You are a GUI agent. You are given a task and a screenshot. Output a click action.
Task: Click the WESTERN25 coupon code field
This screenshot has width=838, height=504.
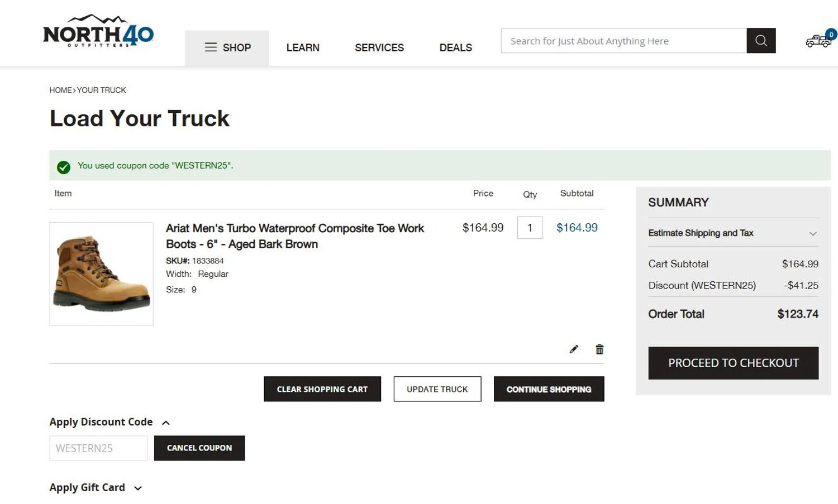pyautogui.click(x=98, y=448)
